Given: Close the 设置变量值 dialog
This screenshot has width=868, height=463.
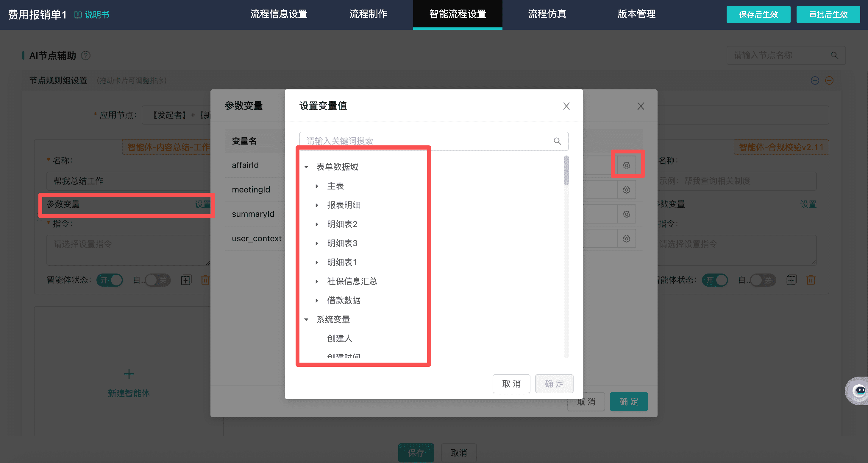Looking at the screenshot, I should pyautogui.click(x=566, y=106).
